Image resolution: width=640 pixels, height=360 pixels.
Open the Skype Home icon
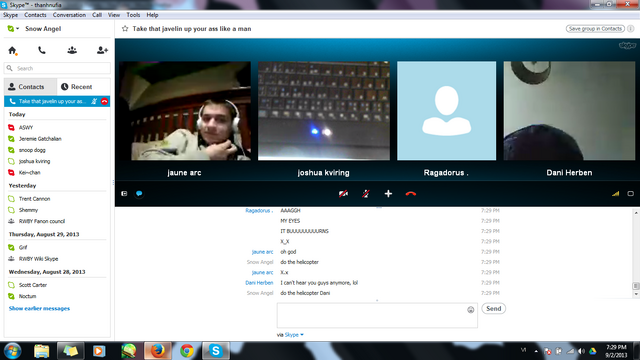(x=12, y=50)
